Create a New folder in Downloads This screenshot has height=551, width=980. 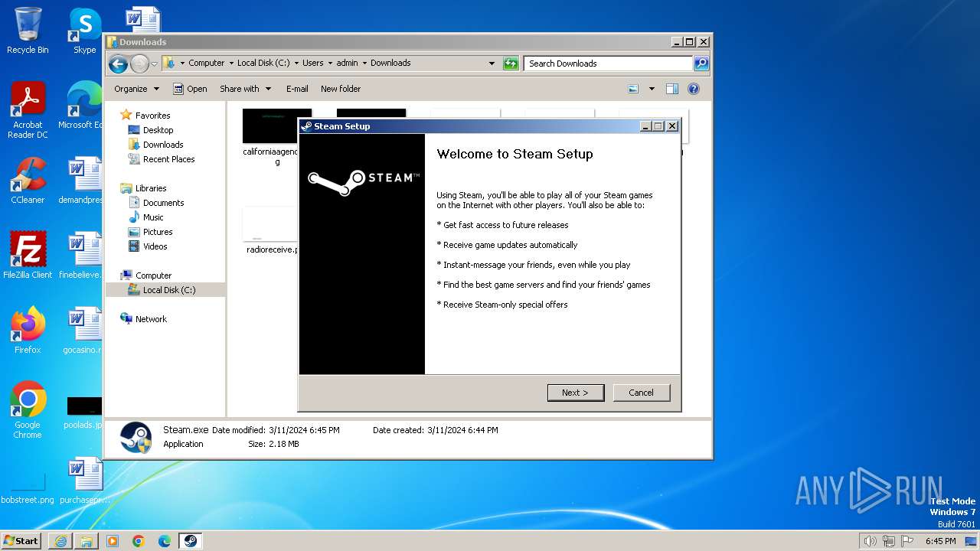coord(341,89)
